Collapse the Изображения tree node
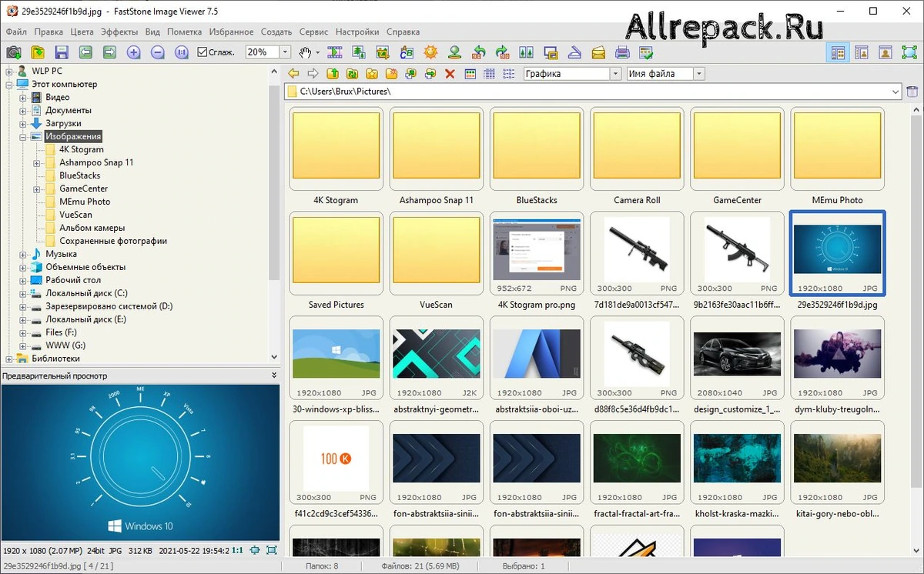Image resolution: width=924 pixels, height=574 pixels. click(x=23, y=137)
